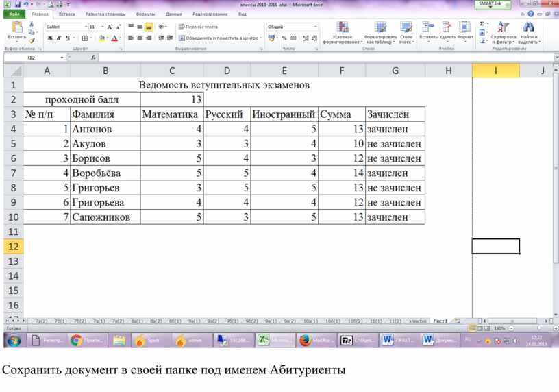
Task: Click row header 12
Action: [x=14, y=247]
